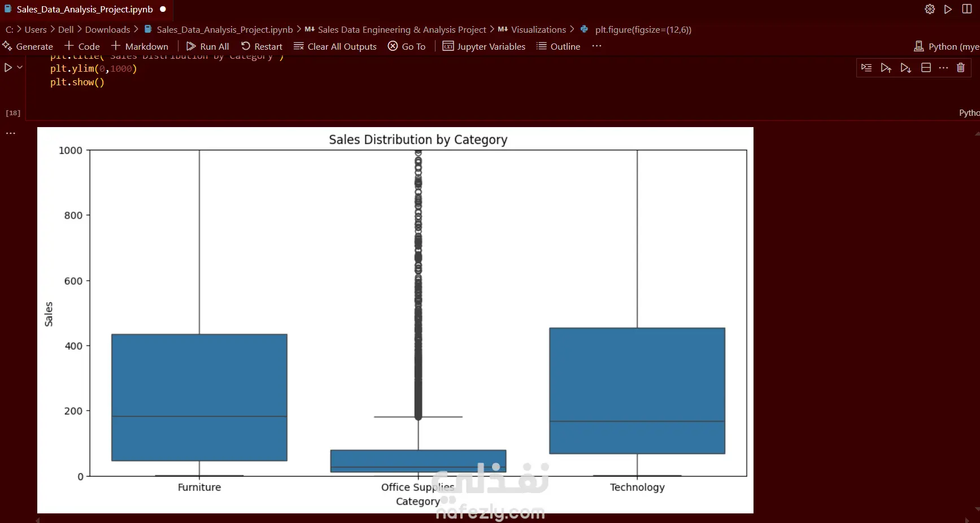Open more cell actions menu
Viewport: 980px width, 523px height.
coord(943,68)
